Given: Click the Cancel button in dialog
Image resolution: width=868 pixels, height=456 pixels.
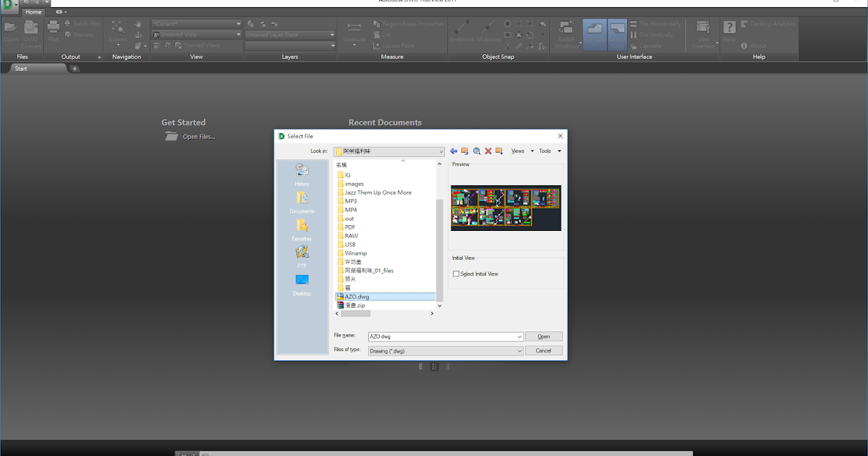Looking at the screenshot, I should pyautogui.click(x=544, y=350).
